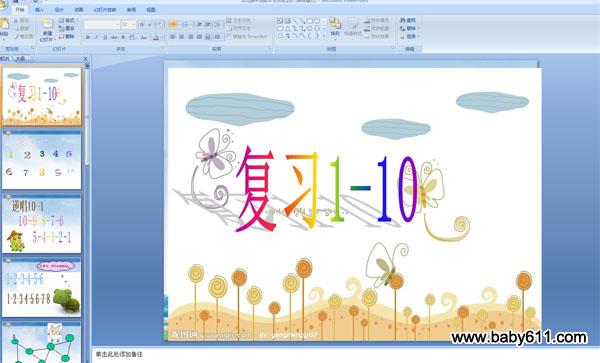Viewport: 600px width, 363px height.
Task: Switch to the Insert (插入) tab
Action: coord(39,10)
